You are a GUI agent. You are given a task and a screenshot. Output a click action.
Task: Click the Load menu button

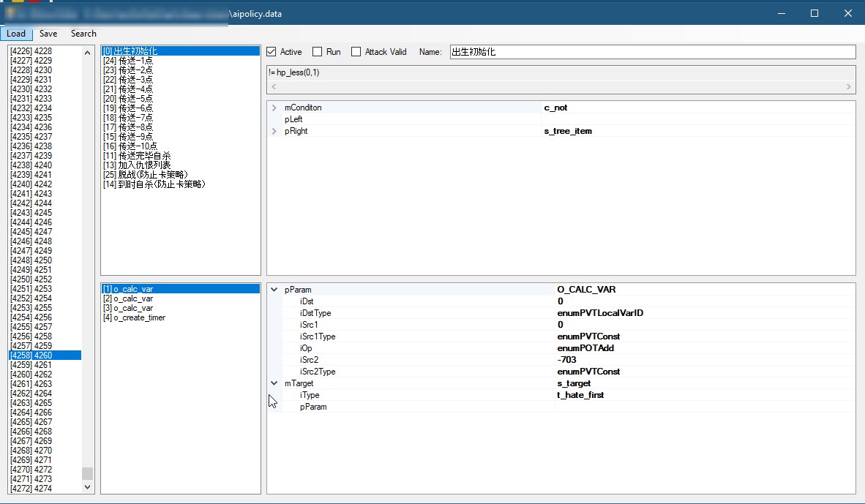tap(16, 34)
